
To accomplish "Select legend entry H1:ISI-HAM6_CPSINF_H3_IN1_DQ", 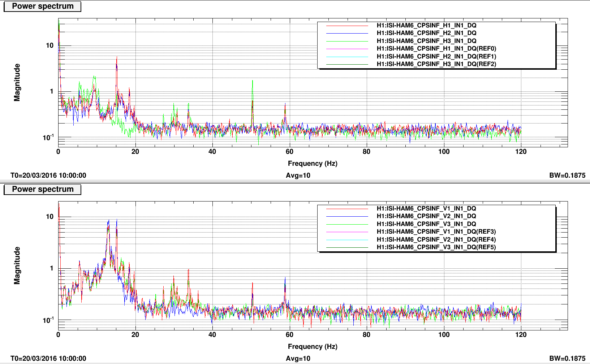I will [426, 41].
